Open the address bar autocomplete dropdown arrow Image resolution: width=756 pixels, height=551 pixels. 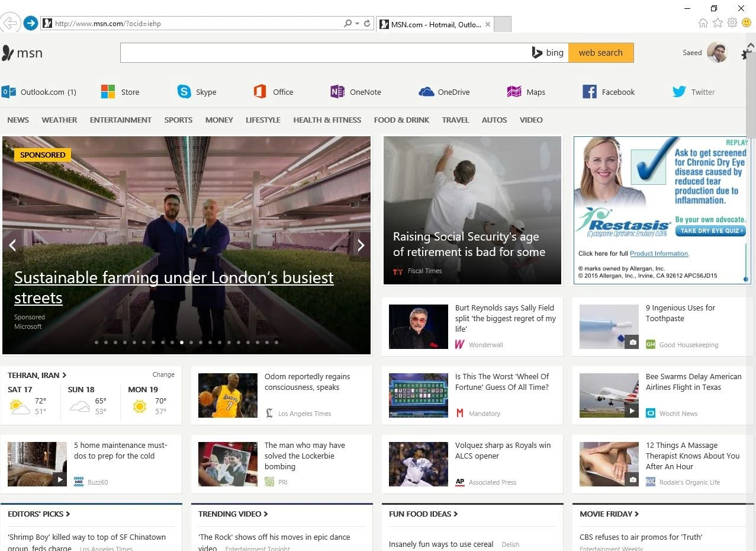point(357,24)
